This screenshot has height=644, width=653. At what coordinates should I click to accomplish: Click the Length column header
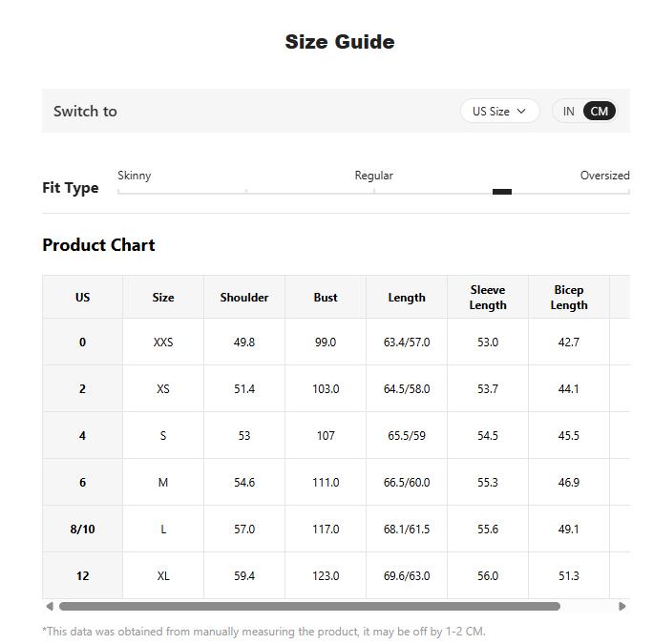click(407, 298)
